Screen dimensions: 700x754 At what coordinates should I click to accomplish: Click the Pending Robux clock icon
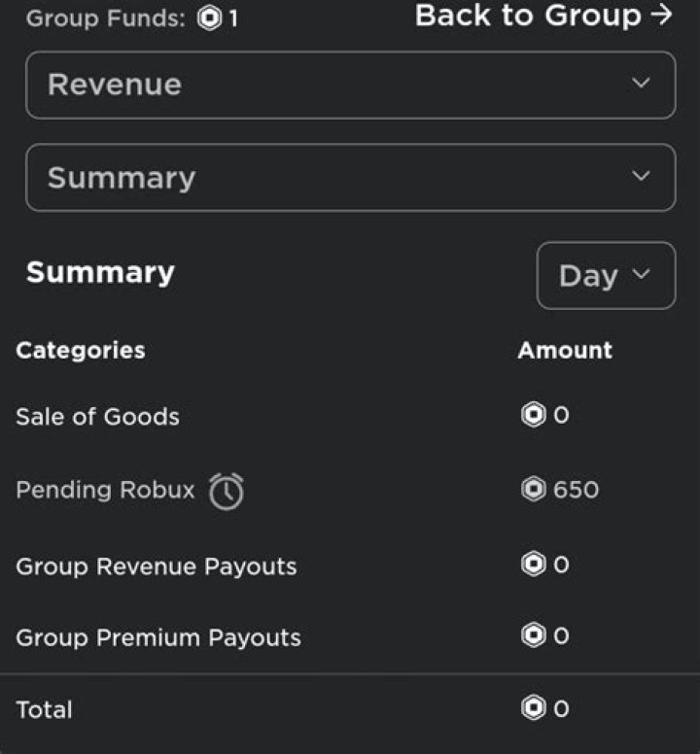pyautogui.click(x=227, y=491)
